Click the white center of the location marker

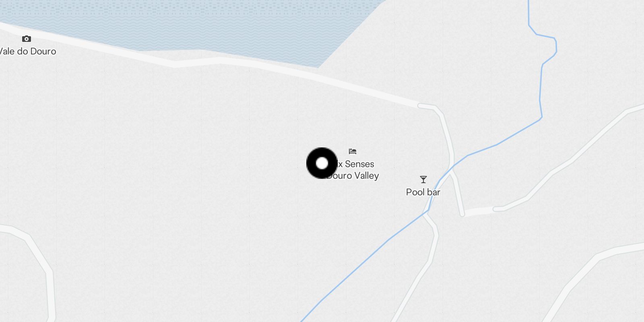322,163
